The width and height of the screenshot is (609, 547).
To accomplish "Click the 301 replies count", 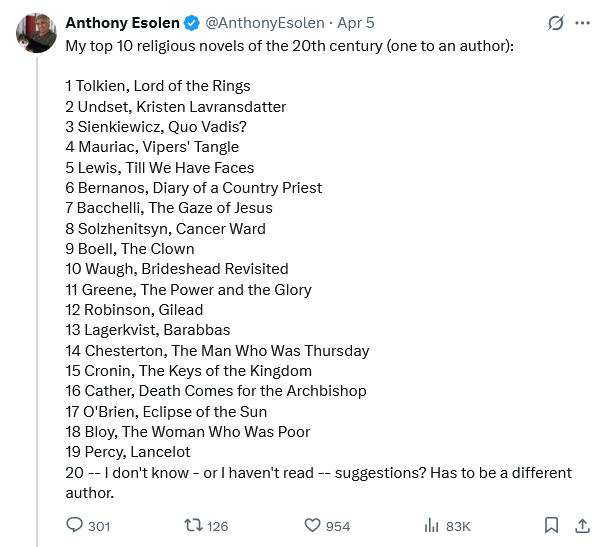I will point(99,526).
